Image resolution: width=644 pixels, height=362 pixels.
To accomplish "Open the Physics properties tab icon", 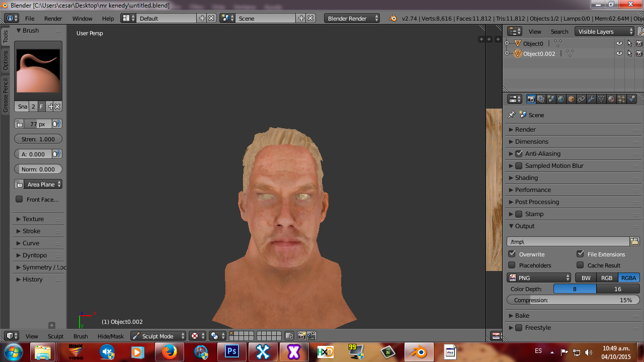I will (632, 99).
